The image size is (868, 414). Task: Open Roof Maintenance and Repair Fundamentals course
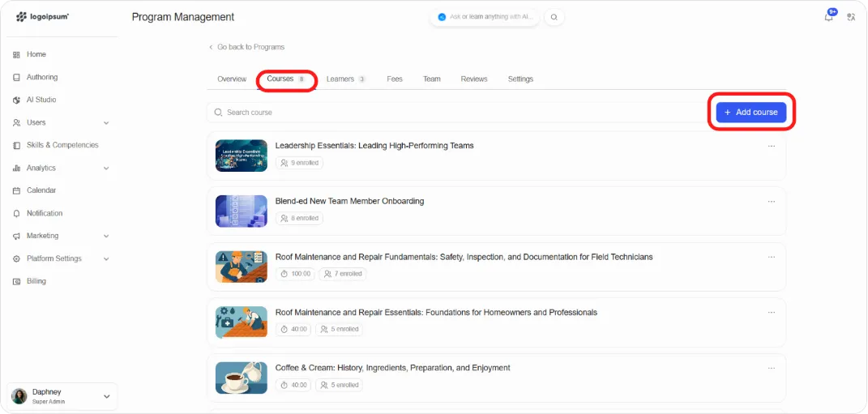(464, 257)
